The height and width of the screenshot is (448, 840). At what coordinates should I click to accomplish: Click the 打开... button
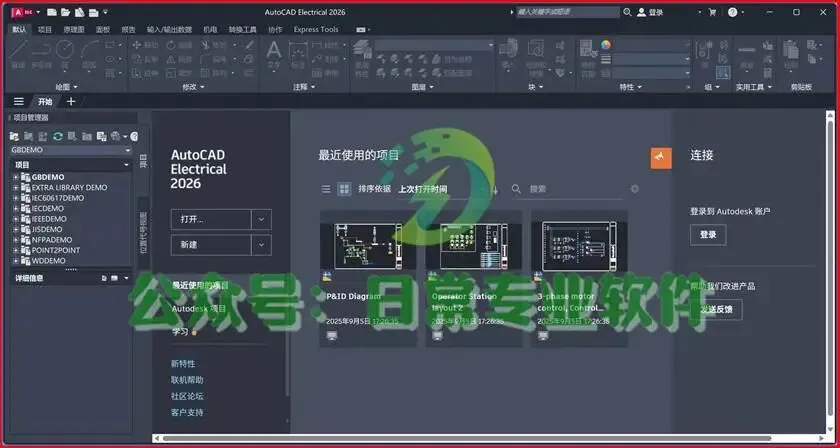211,219
